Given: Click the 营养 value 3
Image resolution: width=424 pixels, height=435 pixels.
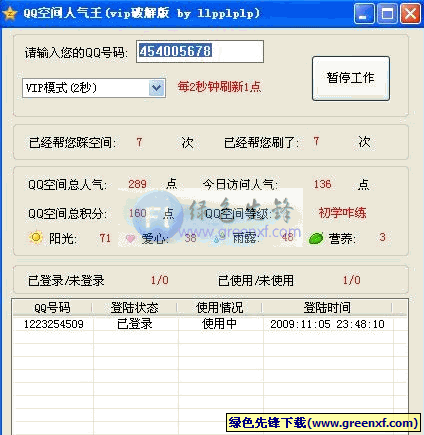Looking at the screenshot, I should pos(382,237).
